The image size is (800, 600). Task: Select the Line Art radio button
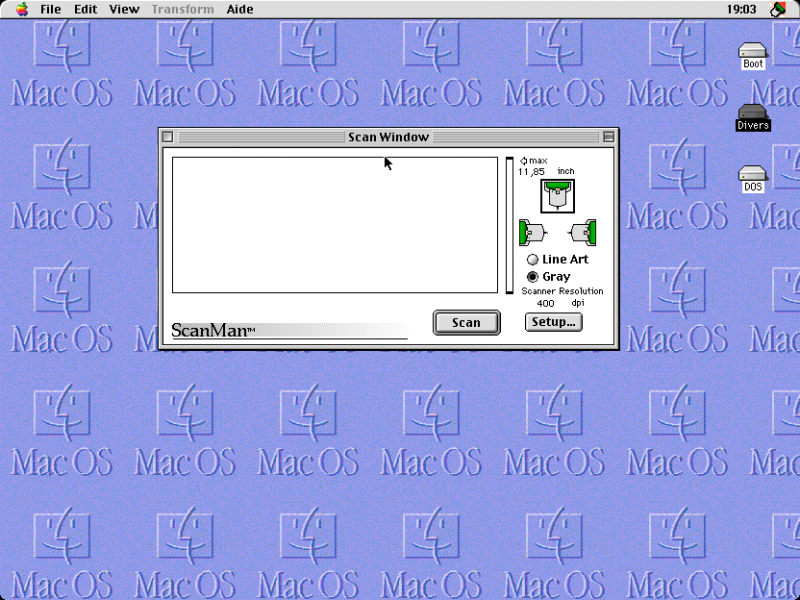click(533, 260)
